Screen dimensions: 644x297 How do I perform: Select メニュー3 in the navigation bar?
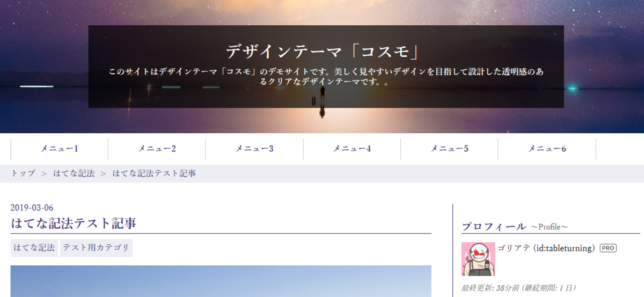pos(254,149)
